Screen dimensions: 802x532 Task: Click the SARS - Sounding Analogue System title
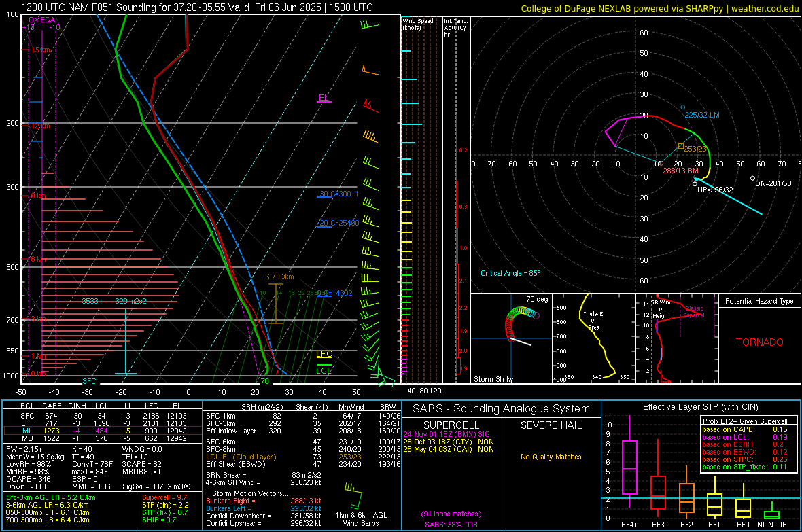(501, 409)
